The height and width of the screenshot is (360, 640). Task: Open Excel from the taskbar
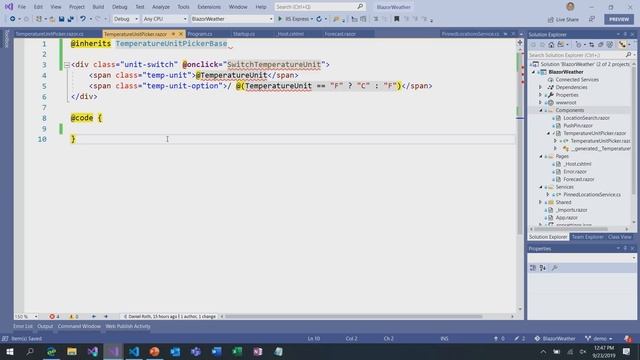pos(237,351)
